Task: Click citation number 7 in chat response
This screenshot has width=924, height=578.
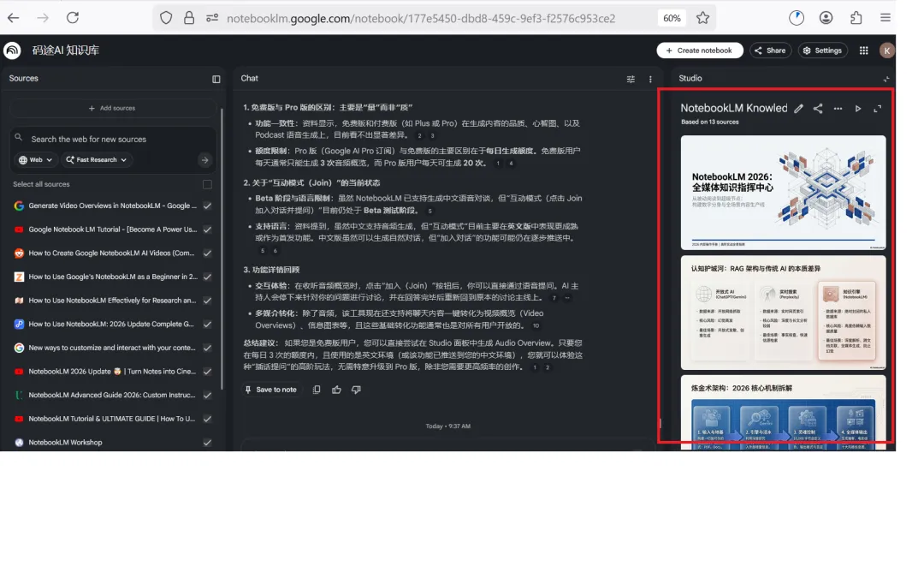Action: pos(554,299)
